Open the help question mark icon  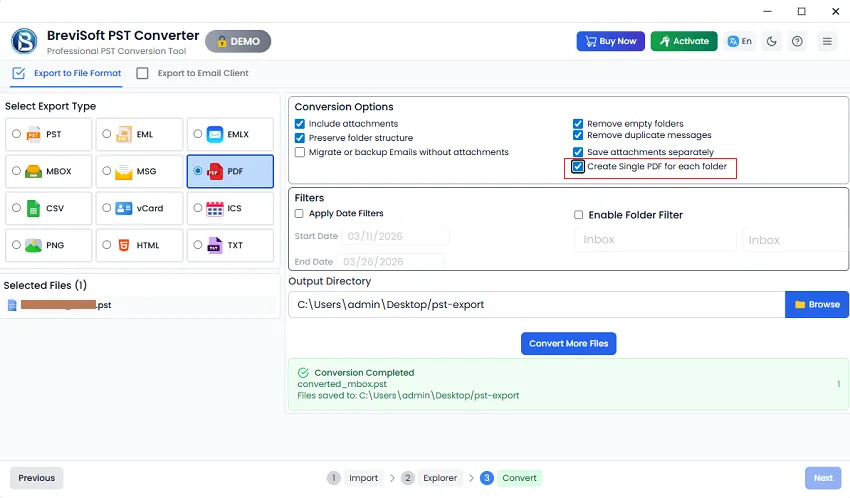tap(797, 41)
